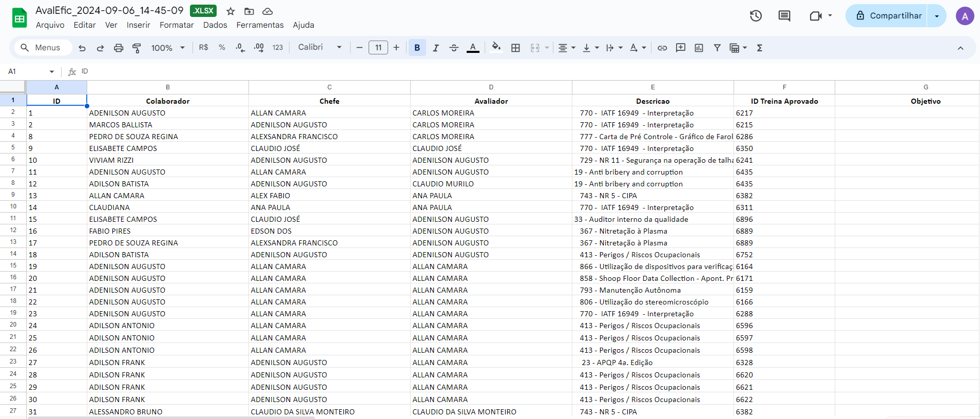980x419 pixels.
Task: Open the fill color picker
Action: click(496, 47)
